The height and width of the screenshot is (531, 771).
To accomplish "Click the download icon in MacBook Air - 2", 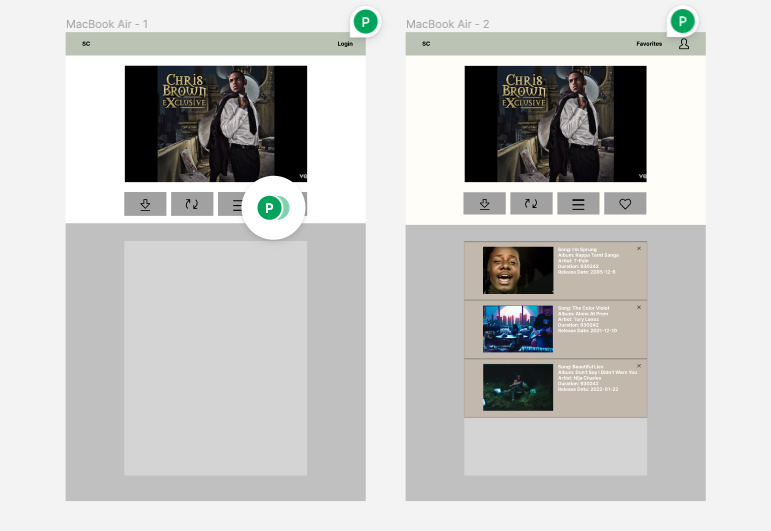I will pyautogui.click(x=484, y=204).
